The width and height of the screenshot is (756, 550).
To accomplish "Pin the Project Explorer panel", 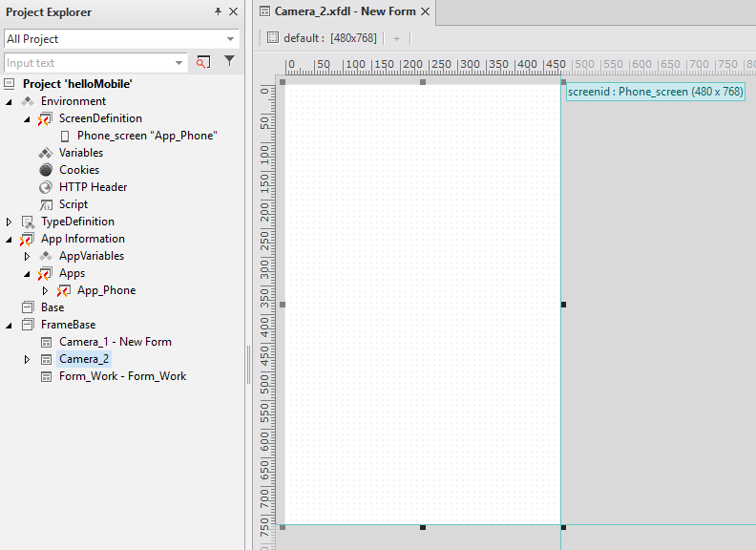I will pos(218,11).
